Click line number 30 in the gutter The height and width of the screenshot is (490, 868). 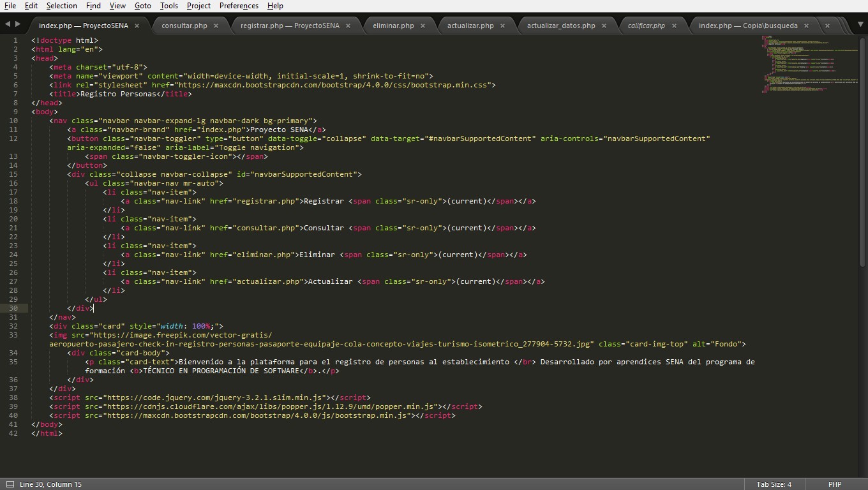point(13,308)
